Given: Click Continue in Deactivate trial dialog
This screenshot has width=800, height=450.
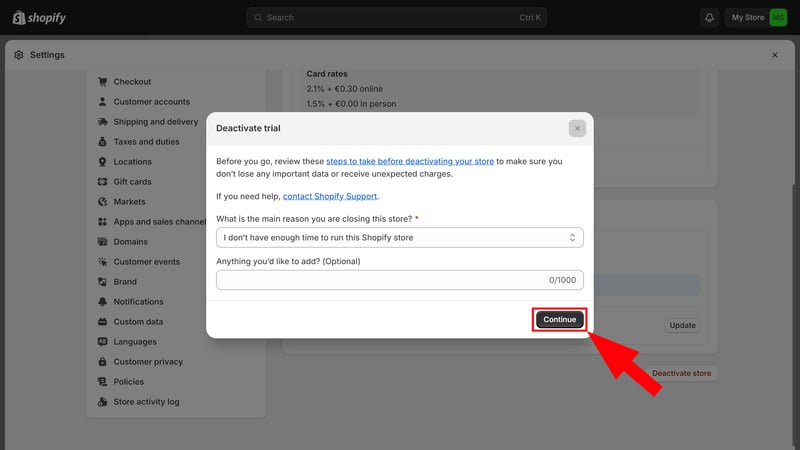Looking at the screenshot, I should [x=559, y=319].
